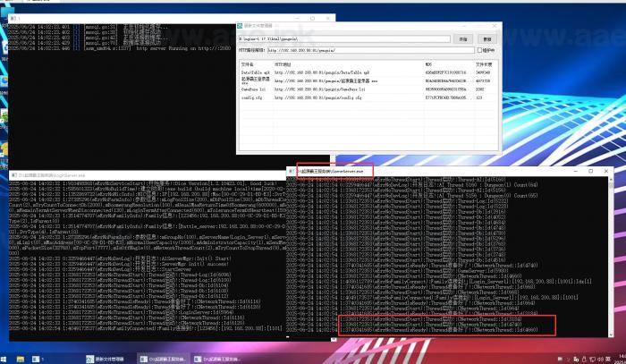This screenshot has width=626, height=364.
Task: Switch to the GameServer taskbar button
Action: pos(216,359)
